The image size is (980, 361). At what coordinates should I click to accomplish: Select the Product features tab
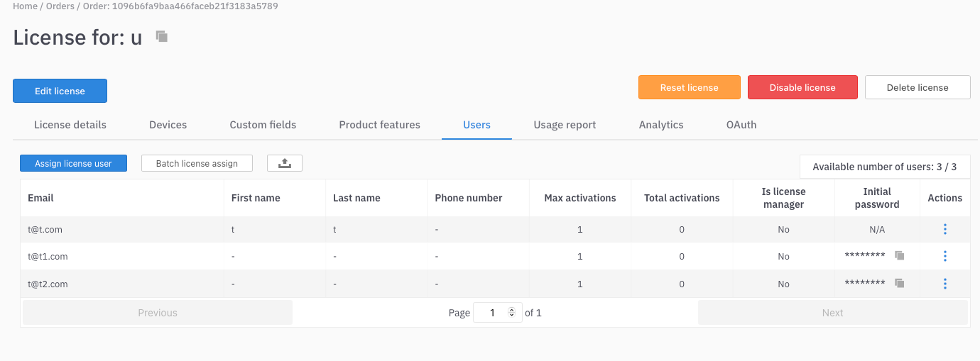[x=379, y=125]
